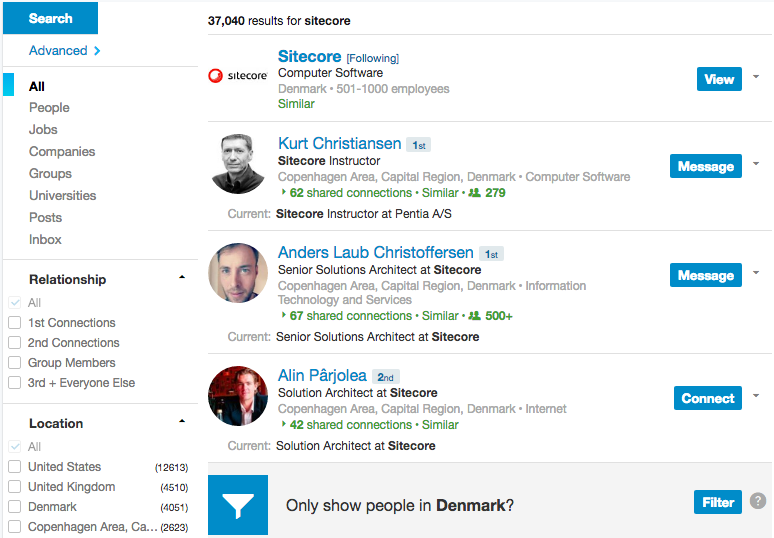Viewport: 774px width, 538px height.
Task: Select Companies in the search categories
Action: coord(62,152)
